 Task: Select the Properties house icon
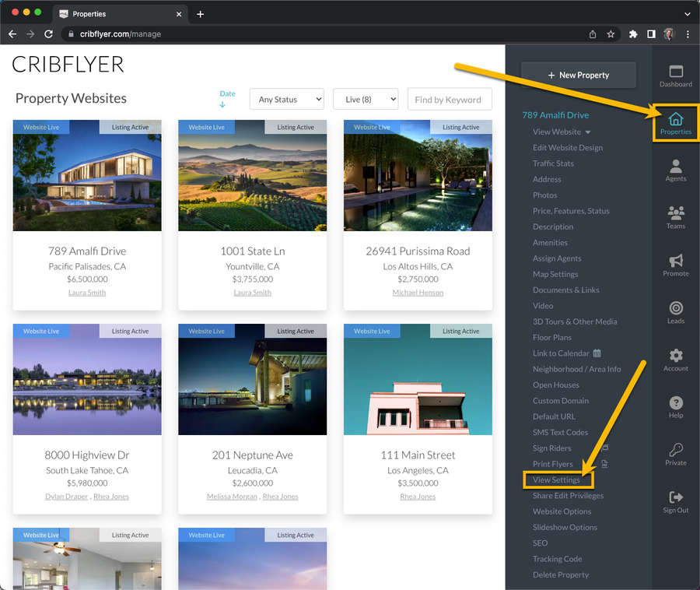pyautogui.click(x=675, y=119)
